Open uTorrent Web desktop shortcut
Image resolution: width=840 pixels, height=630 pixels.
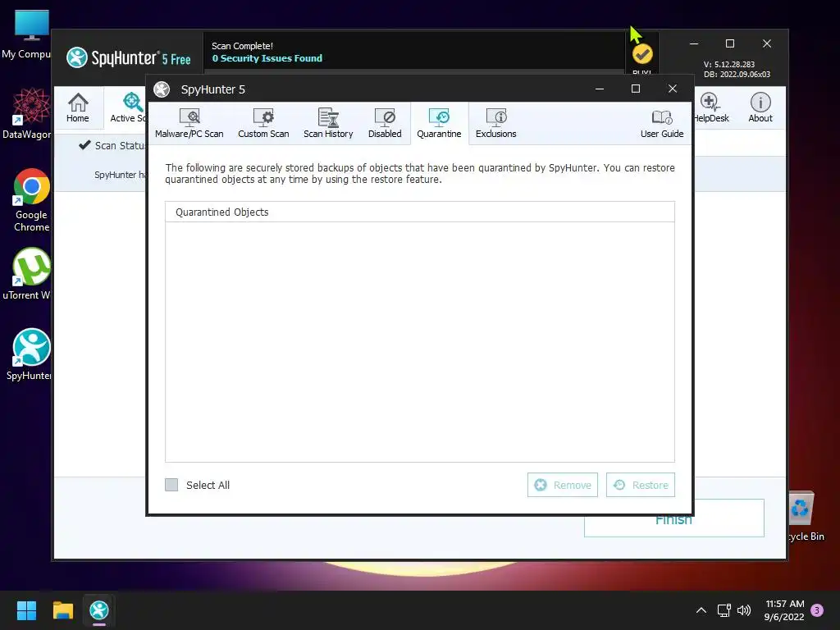click(x=27, y=273)
